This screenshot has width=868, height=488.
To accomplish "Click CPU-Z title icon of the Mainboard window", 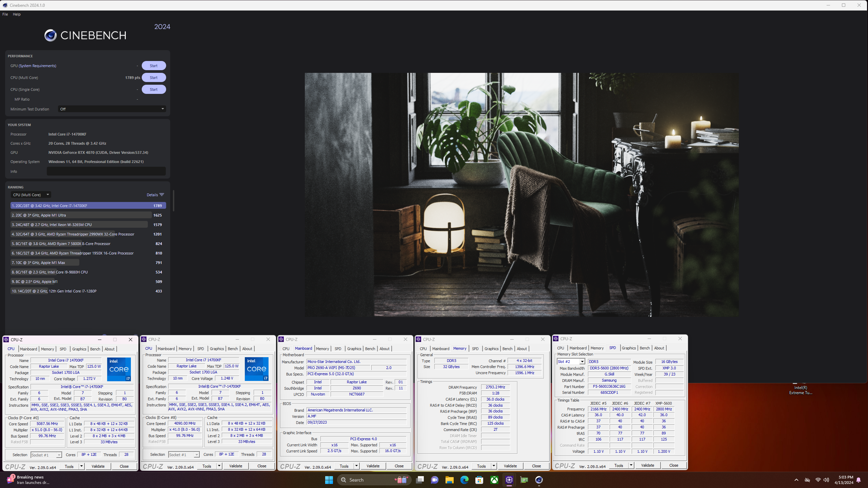I will (281, 339).
